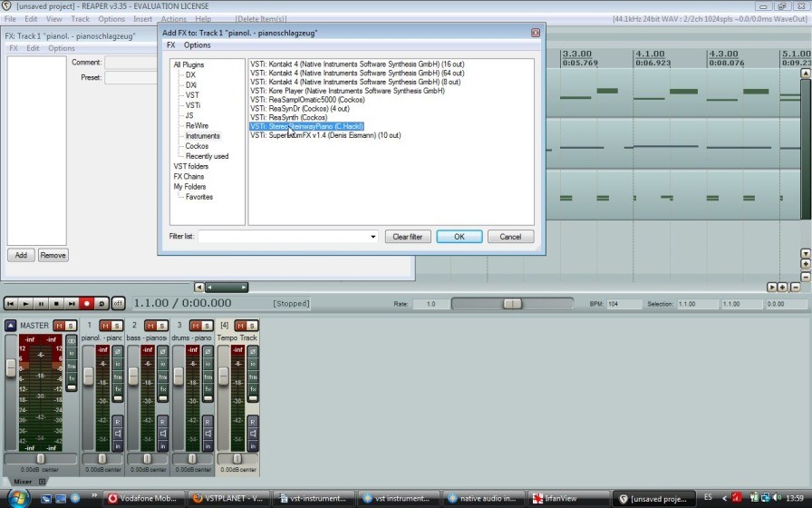Select VSTi: ReaSynth (Cockos) plugin

(x=288, y=118)
